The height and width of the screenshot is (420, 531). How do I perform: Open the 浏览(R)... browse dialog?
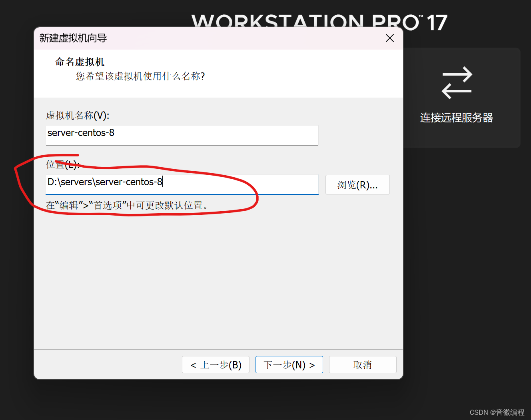pyautogui.click(x=357, y=185)
